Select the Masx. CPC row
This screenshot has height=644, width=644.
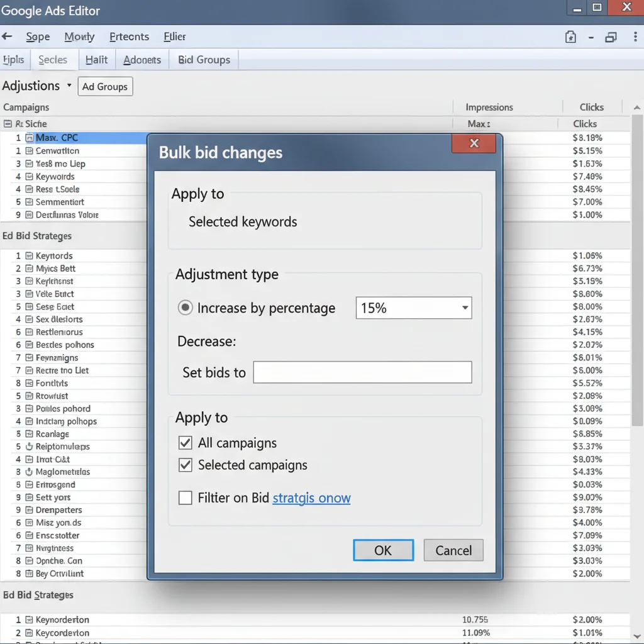pos(74,138)
